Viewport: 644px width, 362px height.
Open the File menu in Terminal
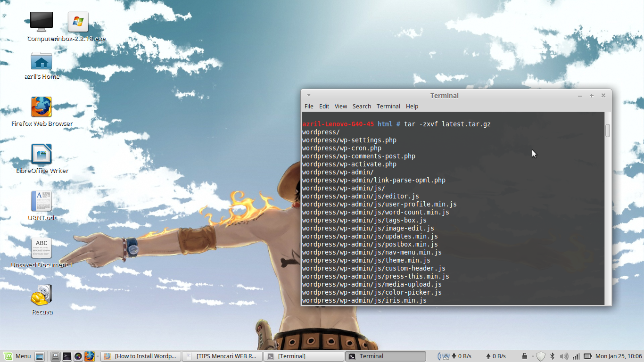click(x=309, y=107)
